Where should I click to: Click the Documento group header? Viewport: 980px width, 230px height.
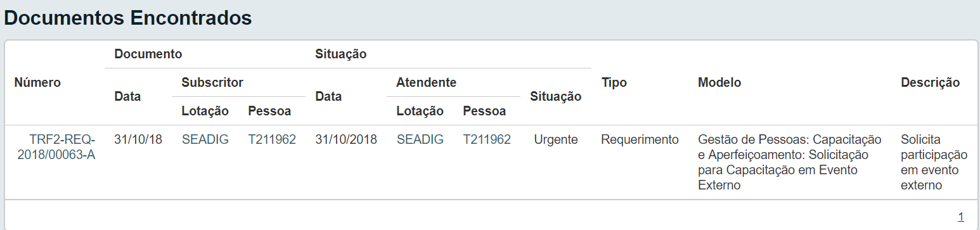pos(148,54)
